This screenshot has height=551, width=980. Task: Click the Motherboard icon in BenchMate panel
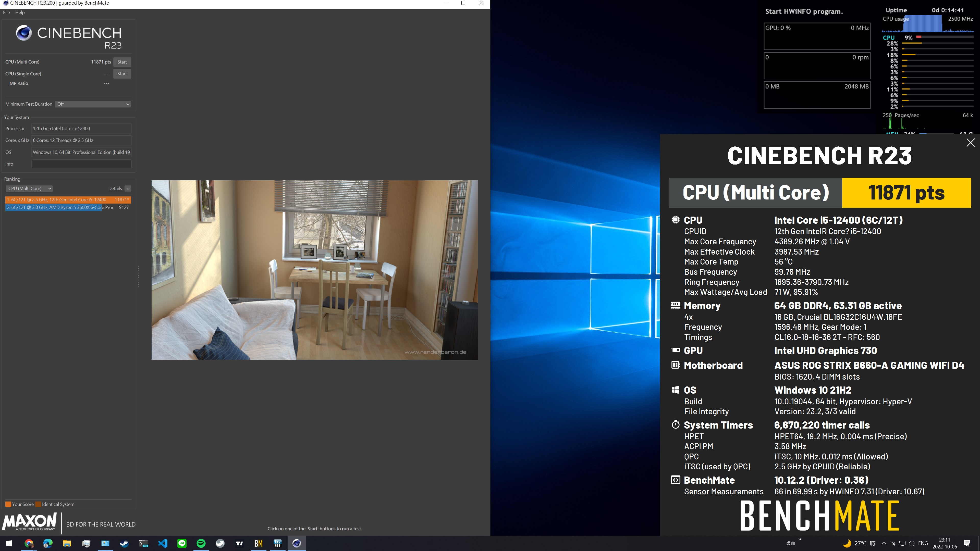pos(675,365)
